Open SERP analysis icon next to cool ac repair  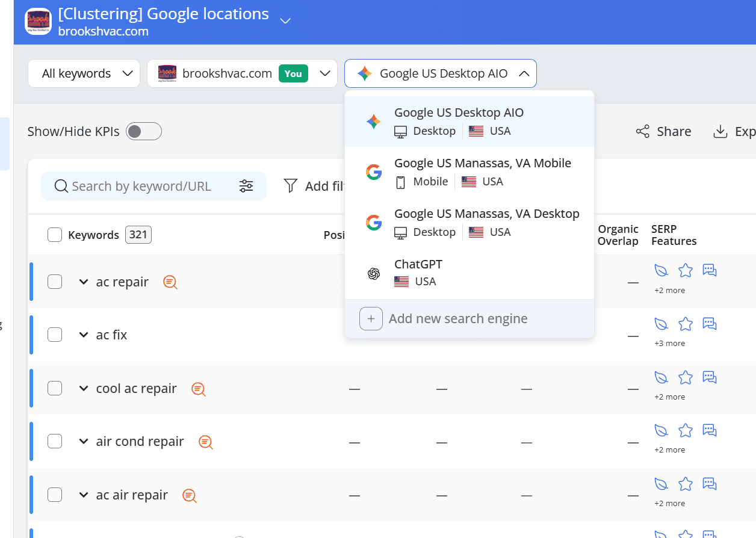pos(199,389)
